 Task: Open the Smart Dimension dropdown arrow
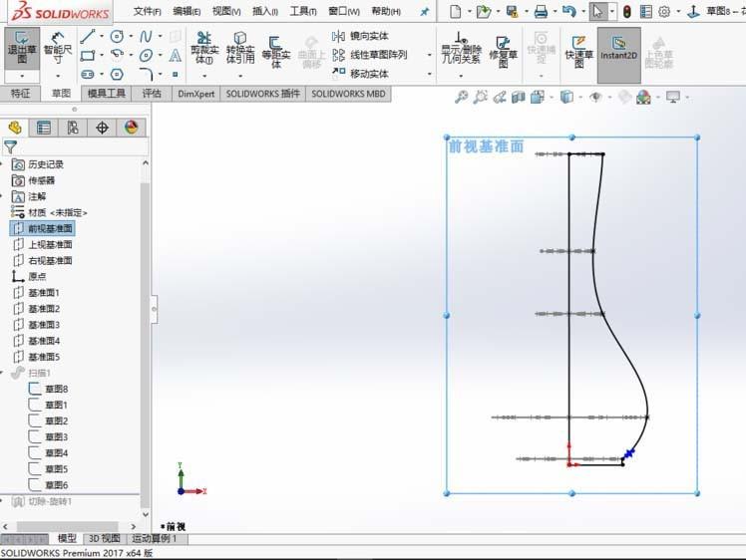tap(58, 76)
